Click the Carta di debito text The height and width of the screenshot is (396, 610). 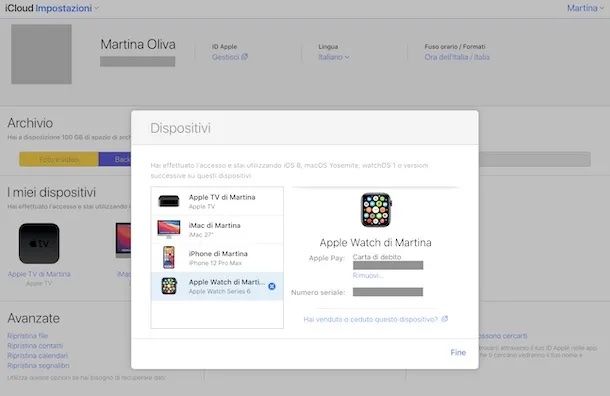tap(377, 257)
